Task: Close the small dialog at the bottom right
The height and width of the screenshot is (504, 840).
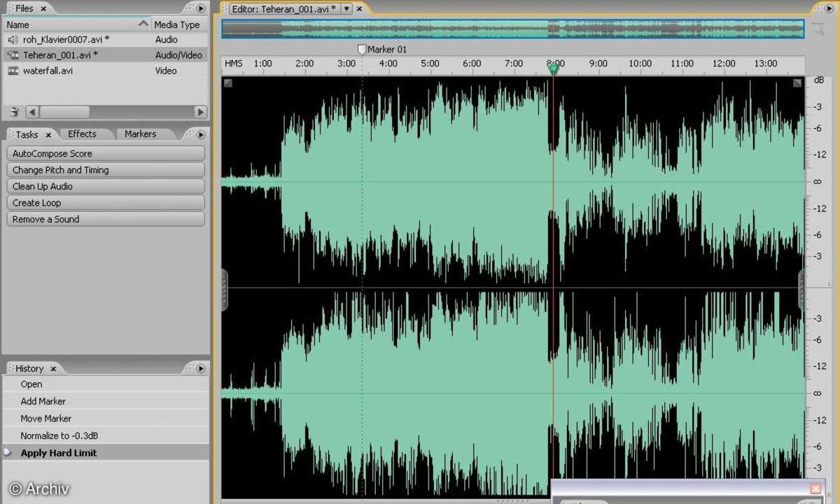Action: pos(815,488)
